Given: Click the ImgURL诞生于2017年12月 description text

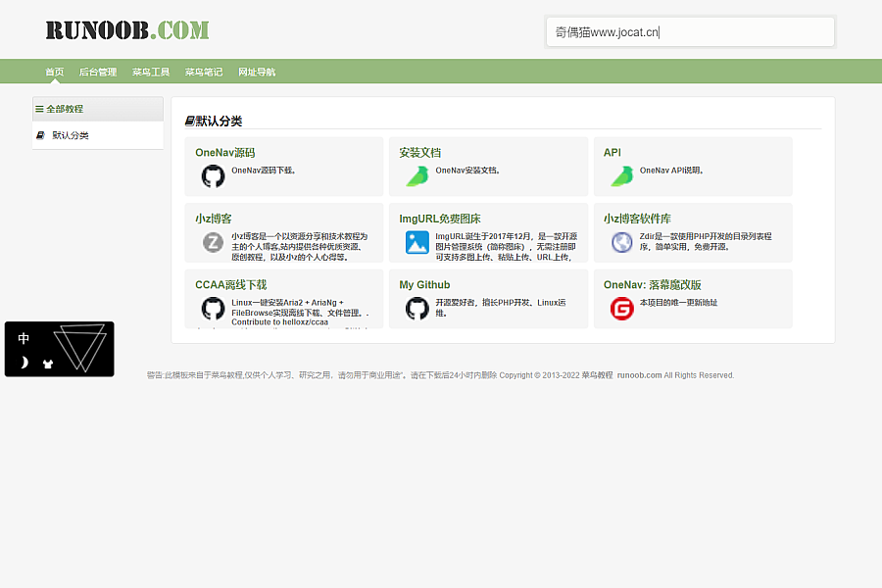Looking at the screenshot, I should 507,246.
